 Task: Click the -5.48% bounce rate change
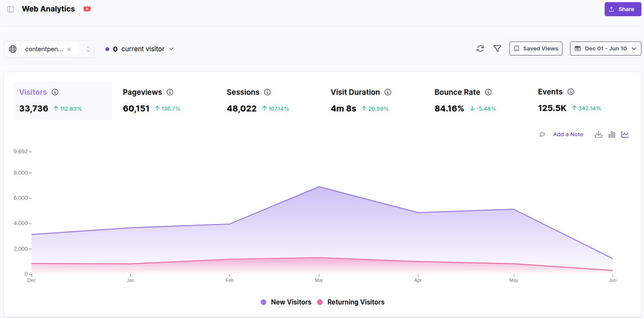(483, 109)
